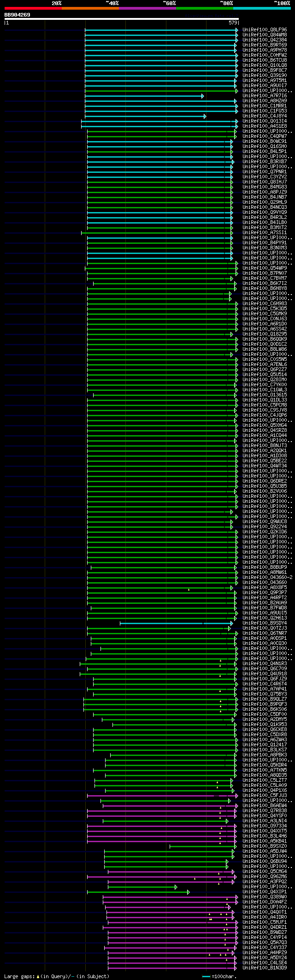
Task: Select hit UniRef100_A7R7I6
Action: click(265, 95)
